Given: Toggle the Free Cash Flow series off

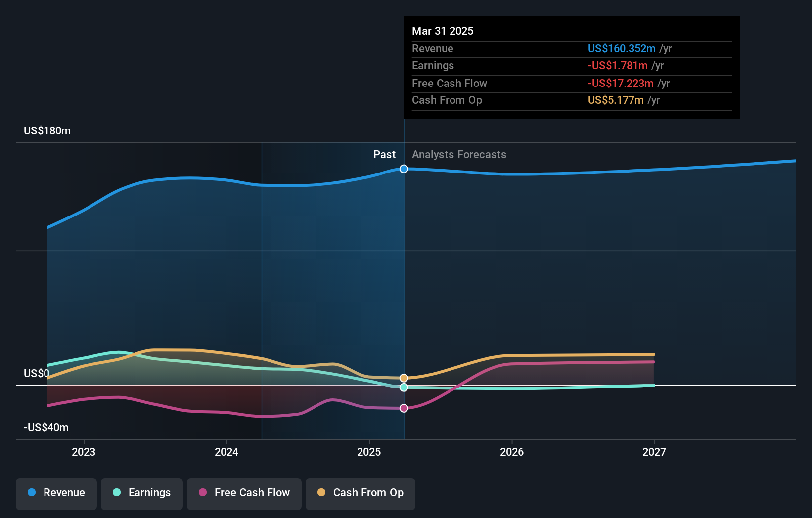Looking at the screenshot, I should 244,493.
